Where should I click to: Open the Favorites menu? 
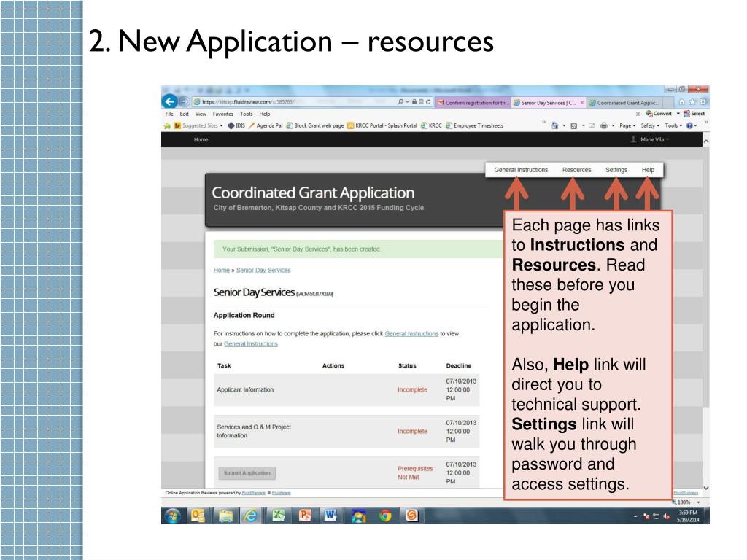(223, 114)
